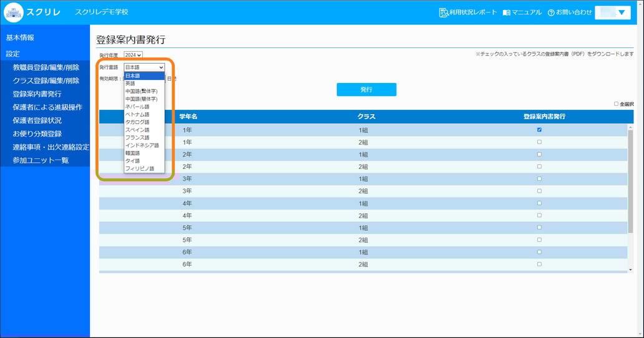Open 参加ユニット一覧 in the sidebar
This screenshot has width=644, height=338.
[41, 160]
